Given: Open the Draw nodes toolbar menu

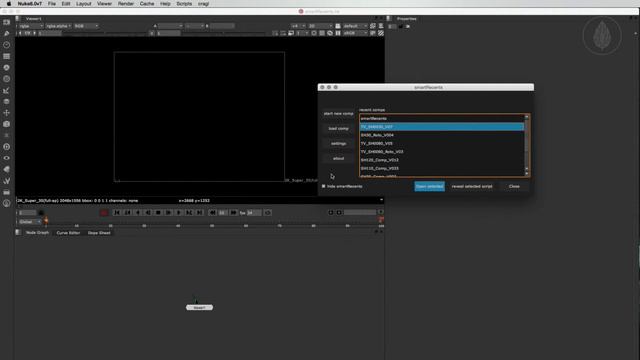Looking at the screenshot, I should click(7, 33).
